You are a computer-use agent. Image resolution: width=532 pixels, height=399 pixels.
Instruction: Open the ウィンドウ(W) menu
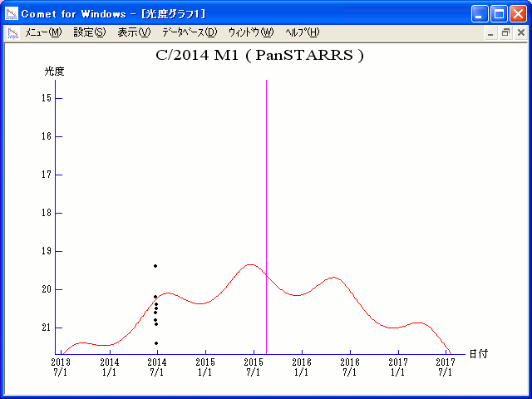pyautogui.click(x=251, y=32)
